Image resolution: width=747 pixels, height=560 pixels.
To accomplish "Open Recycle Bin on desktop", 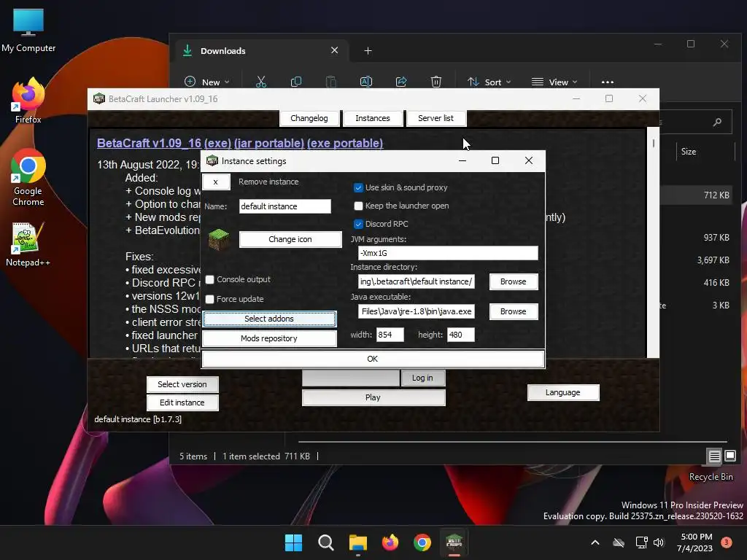I will (711, 477).
